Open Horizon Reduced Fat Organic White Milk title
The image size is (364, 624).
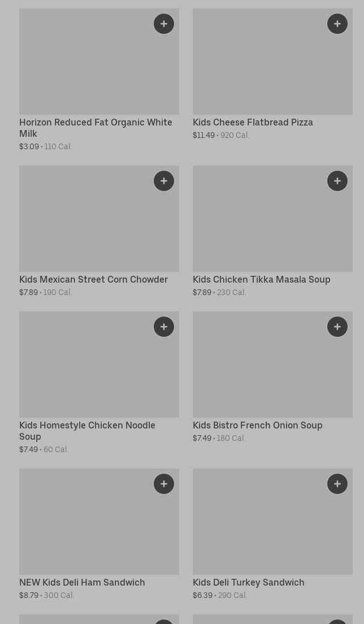[x=96, y=128]
